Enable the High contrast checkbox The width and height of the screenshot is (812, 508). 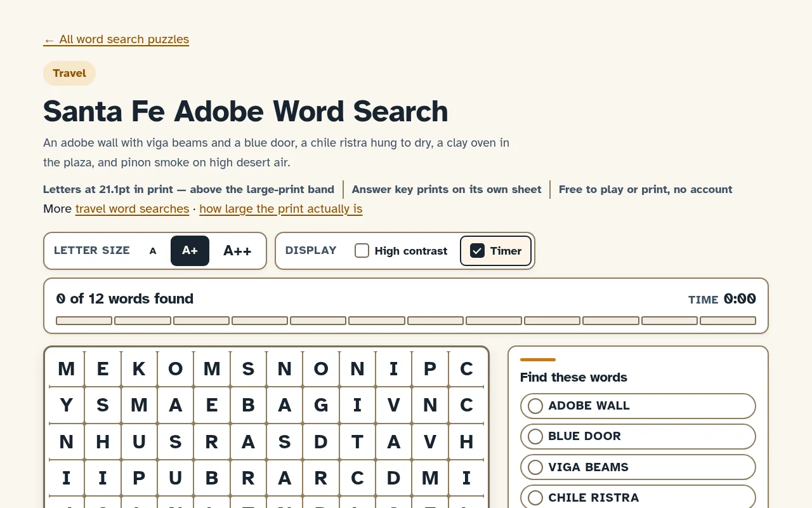pos(401,251)
